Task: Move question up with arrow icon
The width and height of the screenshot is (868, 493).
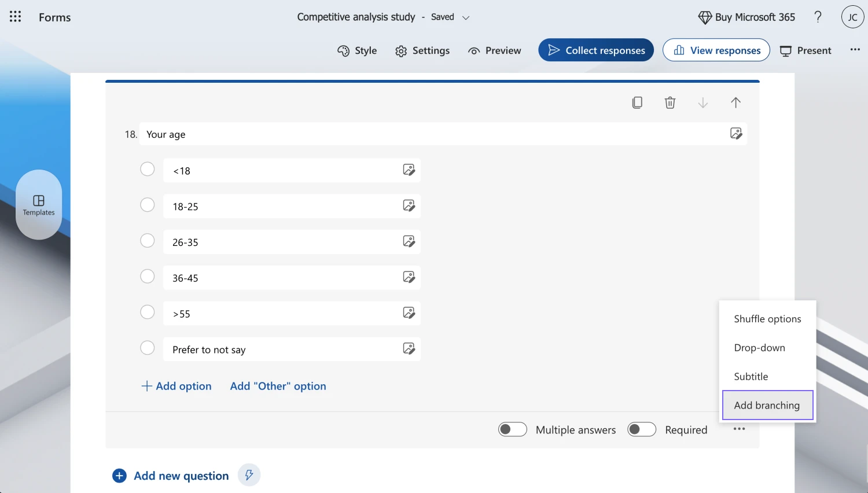Action: (735, 102)
